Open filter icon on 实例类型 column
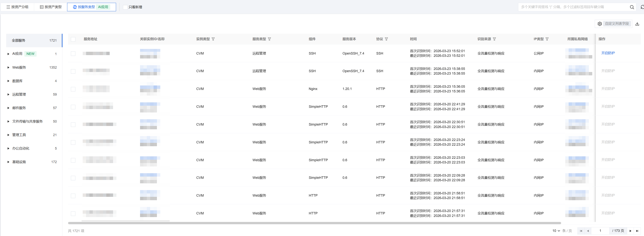The image size is (644, 236). pos(213,39)
